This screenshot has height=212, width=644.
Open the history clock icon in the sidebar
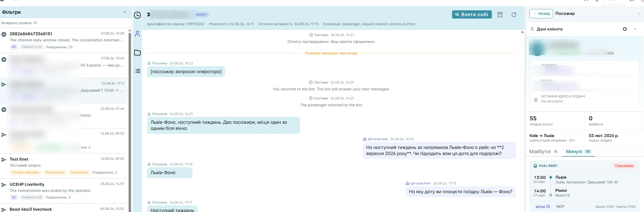tap(137, 15)
